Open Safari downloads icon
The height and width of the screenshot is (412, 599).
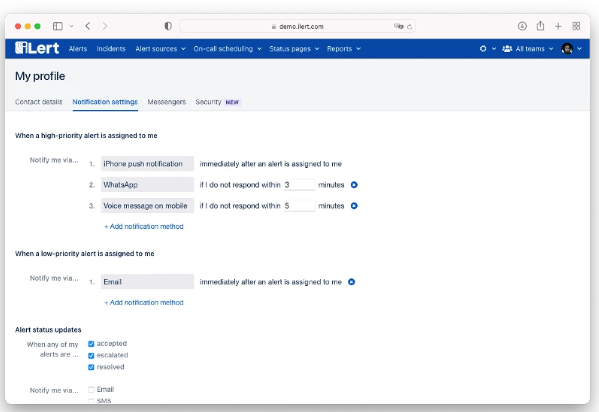tap(522, 26)
